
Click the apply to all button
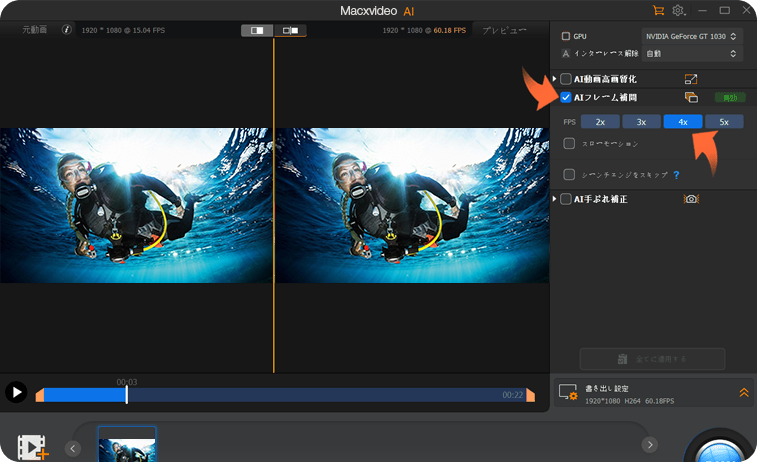tap(652, 359)
